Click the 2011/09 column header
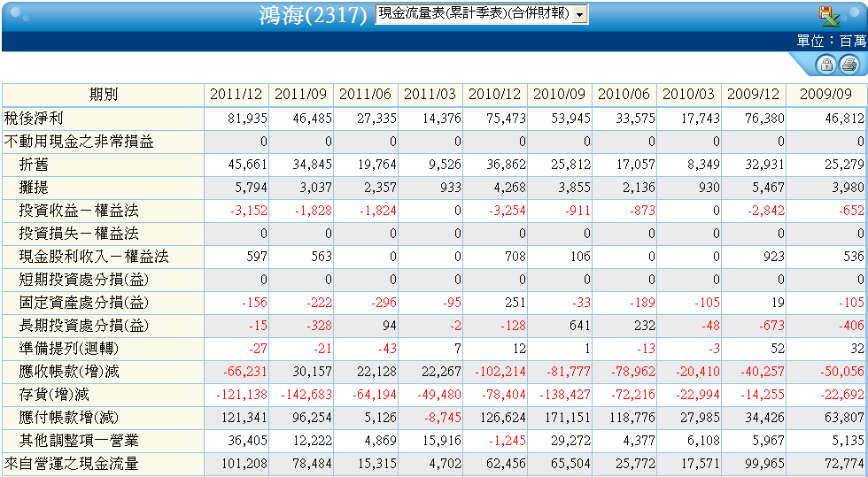This screenshot has width=868, height=477. tap(300, 95)
